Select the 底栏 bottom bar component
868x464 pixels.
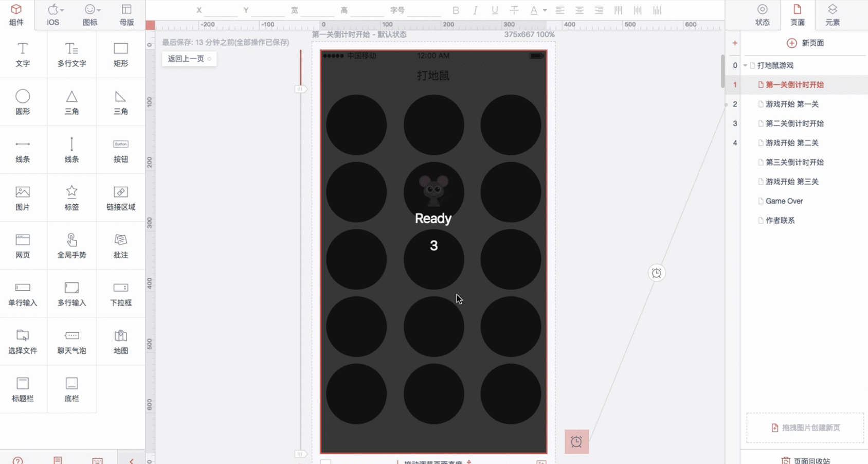pos(71,389)
